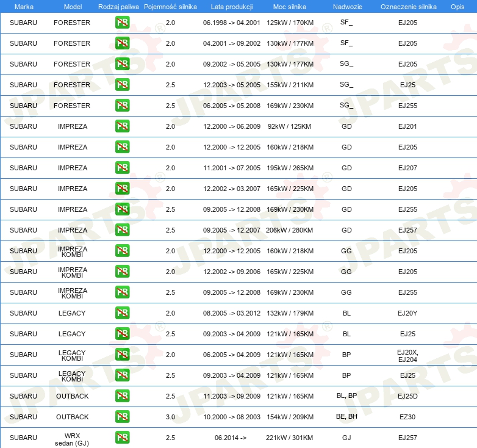Viewport: 477px width, 448px height.
Task: Click power value 206kW / 280KM
Action: [x=289, y=230]
